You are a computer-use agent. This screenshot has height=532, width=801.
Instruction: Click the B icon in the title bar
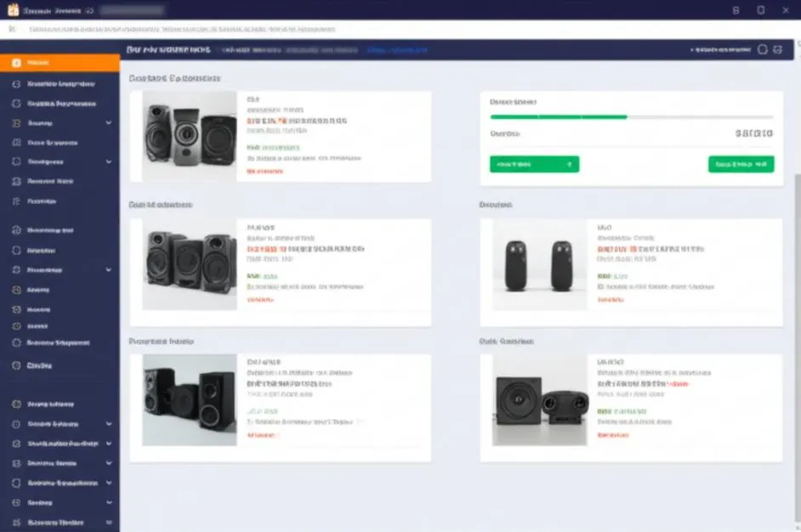[x=736, y=10]
